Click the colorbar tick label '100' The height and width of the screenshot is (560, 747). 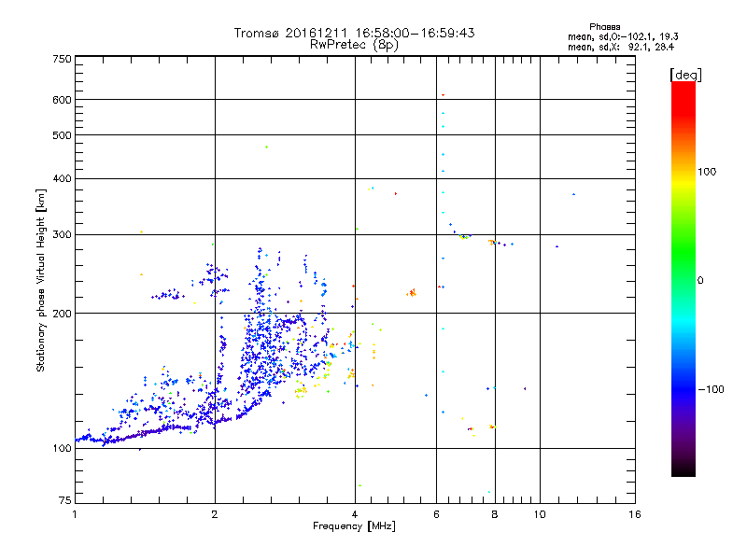[707, 172]
